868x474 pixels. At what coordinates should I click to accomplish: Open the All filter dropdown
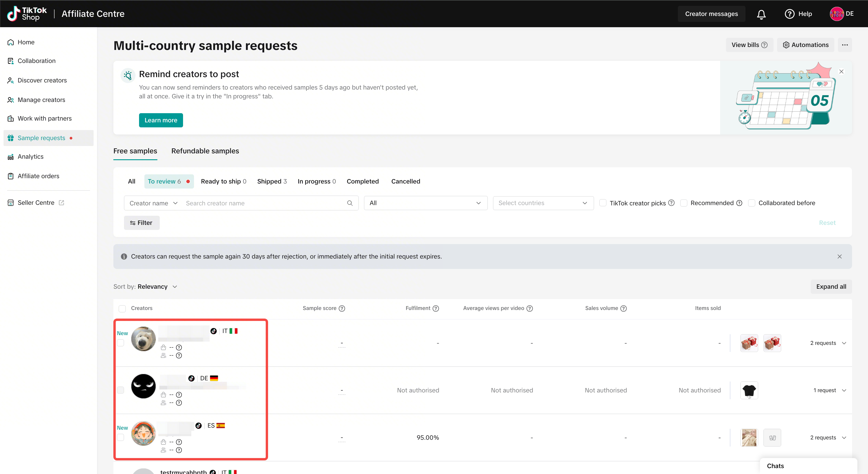tap(425, 203)
